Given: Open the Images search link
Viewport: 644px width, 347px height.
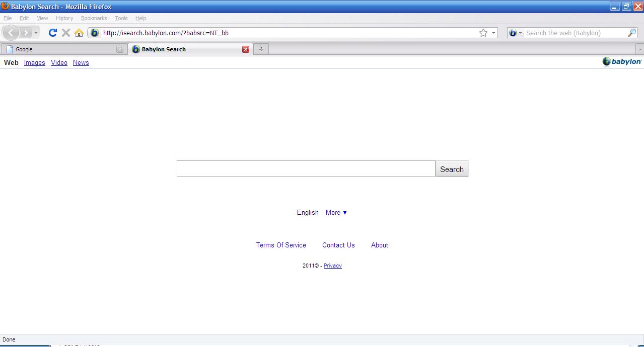Looking at the screenshot, I should pyautogui.click(x=34, y=63).
